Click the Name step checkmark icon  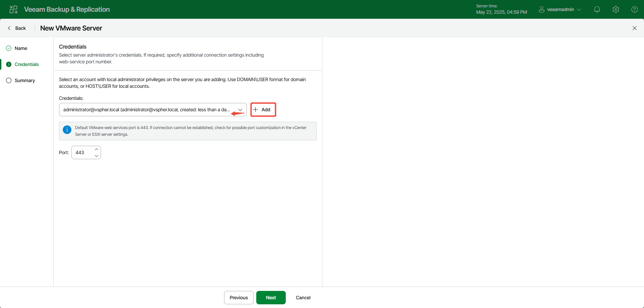click(x=9, y=48)
